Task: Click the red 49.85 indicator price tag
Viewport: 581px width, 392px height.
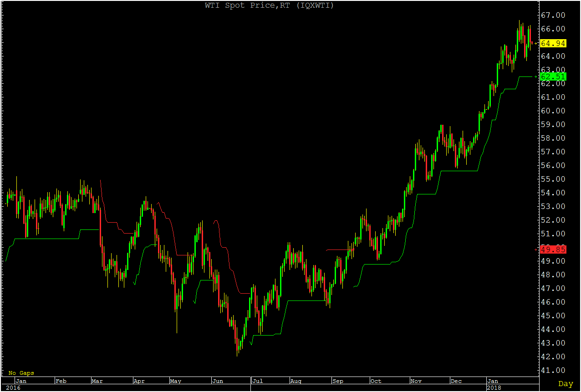Action: (552, 249)
